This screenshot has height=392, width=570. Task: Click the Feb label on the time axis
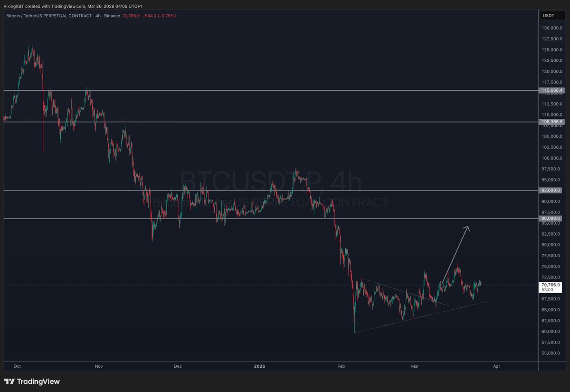click(341, 366)
